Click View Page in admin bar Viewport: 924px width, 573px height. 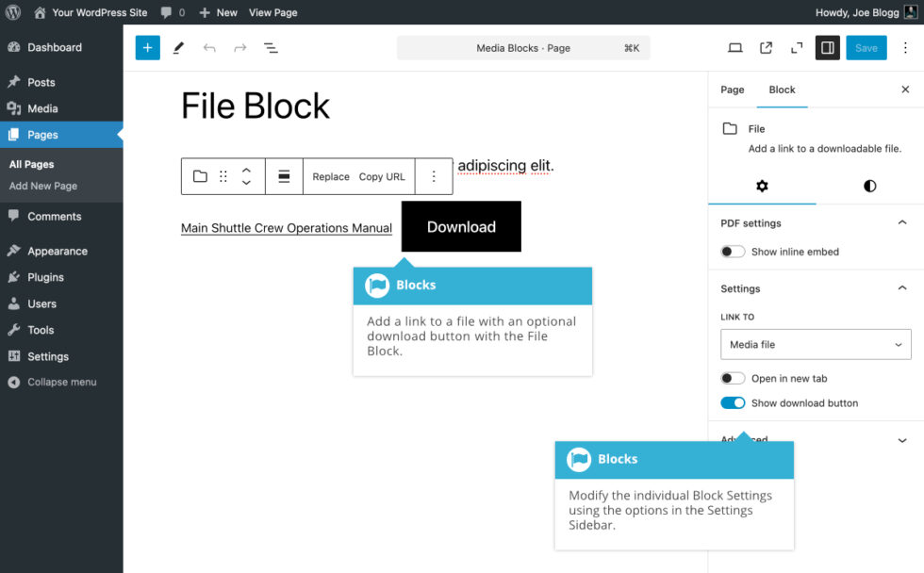pyautogui.click(x=272, y=12)
